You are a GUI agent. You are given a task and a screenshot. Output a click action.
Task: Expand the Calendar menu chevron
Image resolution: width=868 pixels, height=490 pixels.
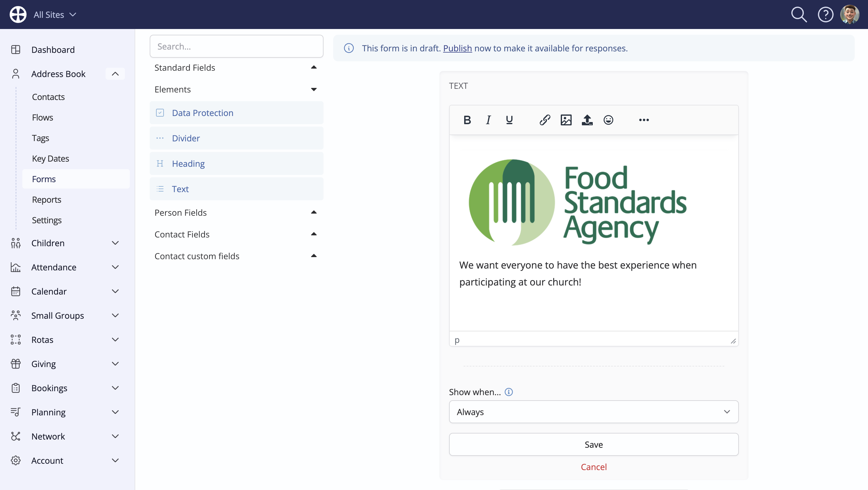115,291
